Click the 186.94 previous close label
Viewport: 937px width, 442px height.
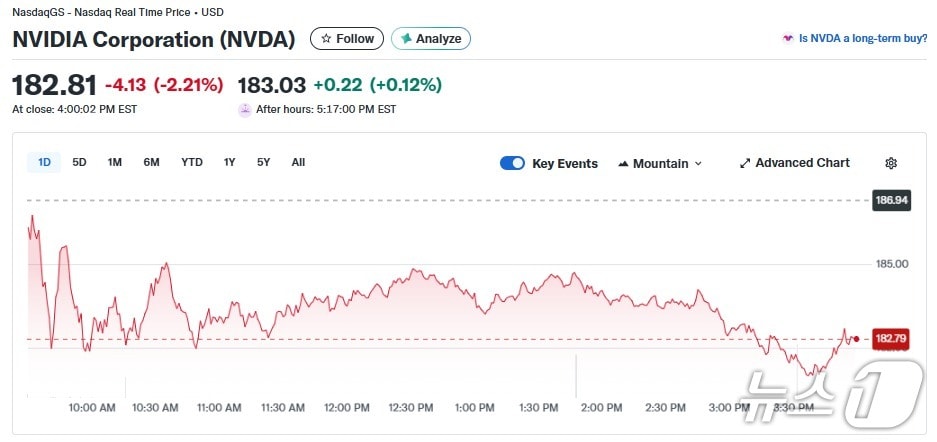[x=890, y=200]
